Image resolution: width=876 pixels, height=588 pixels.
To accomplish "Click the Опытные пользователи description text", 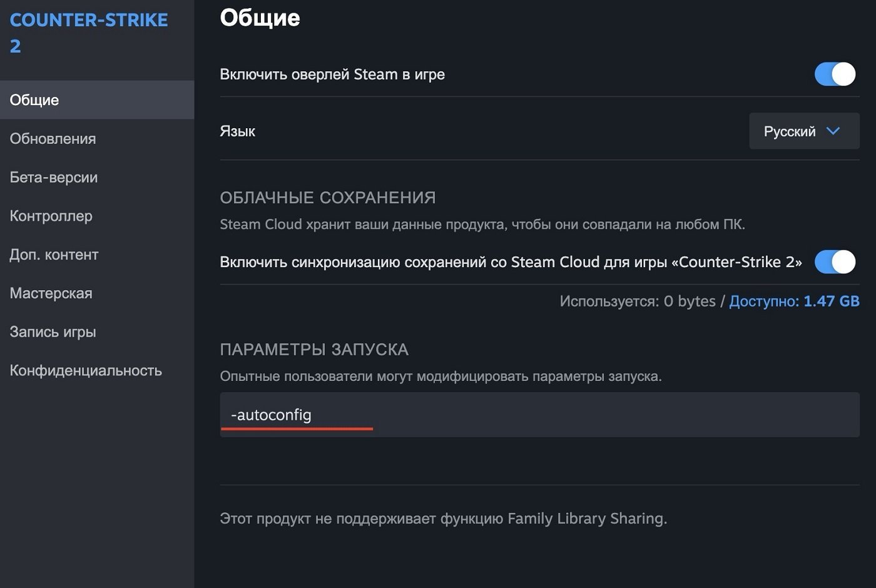I will point(441,377).
